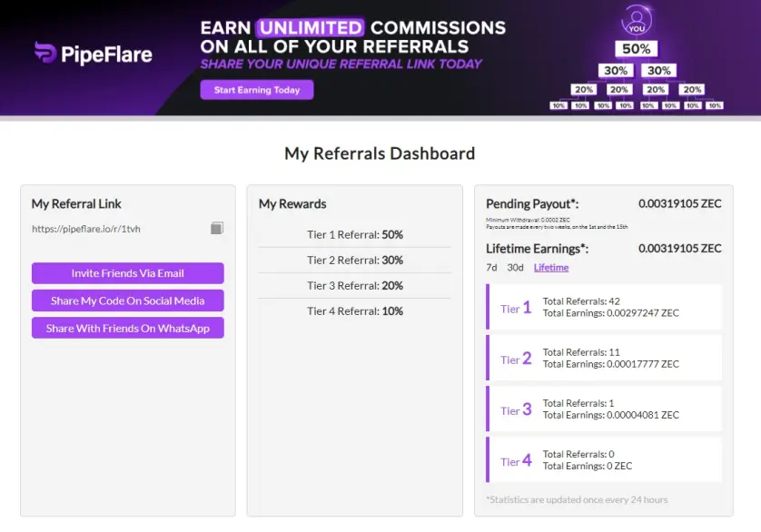Click the YOU avatar icon in the banner

[637, 19]
